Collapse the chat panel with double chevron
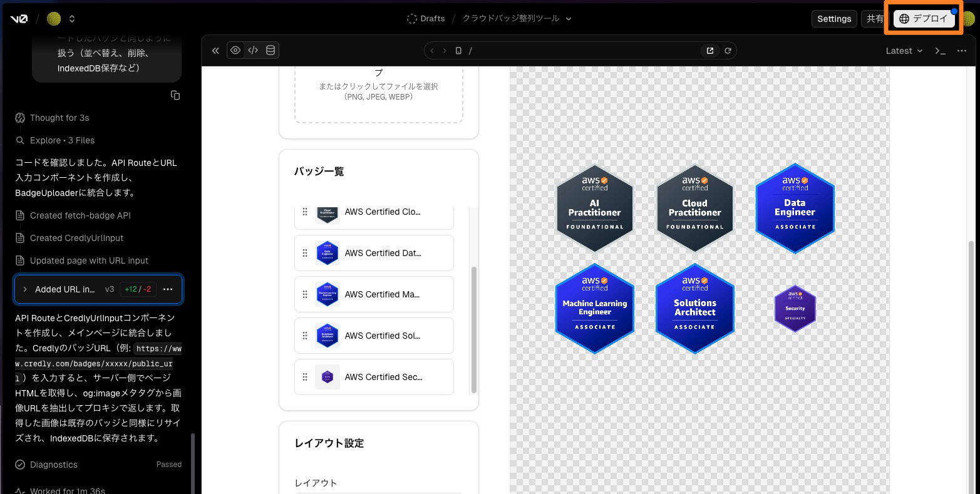This screenshot has width=980, height=494. pyautogui.click(x=215, y=51)
